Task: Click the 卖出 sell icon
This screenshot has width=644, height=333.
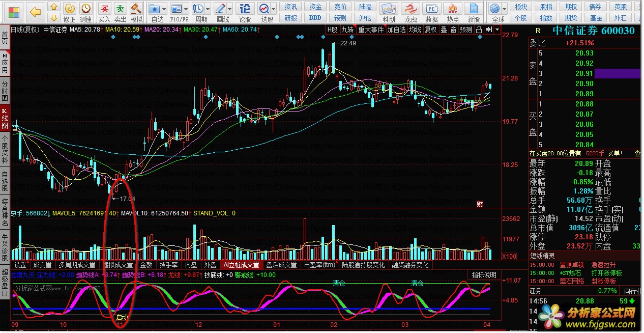Action: point(120,12)
